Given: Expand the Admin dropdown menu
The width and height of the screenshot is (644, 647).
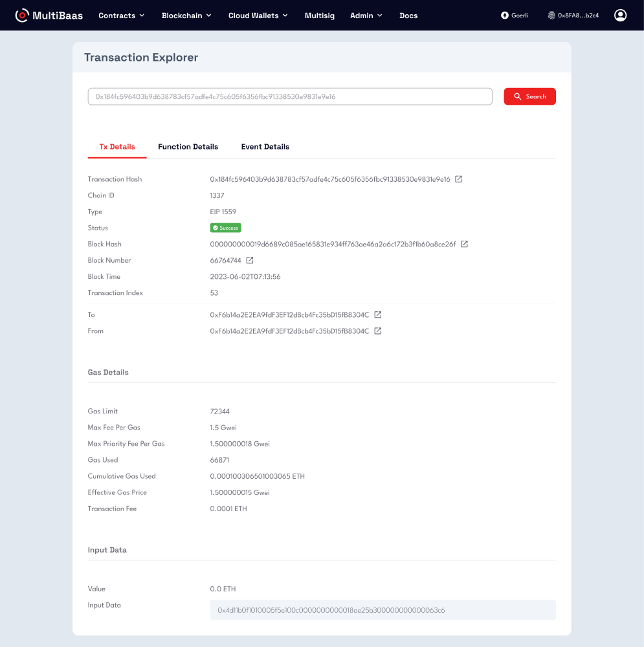Looking at the screenshot, I should coord(366,16).
